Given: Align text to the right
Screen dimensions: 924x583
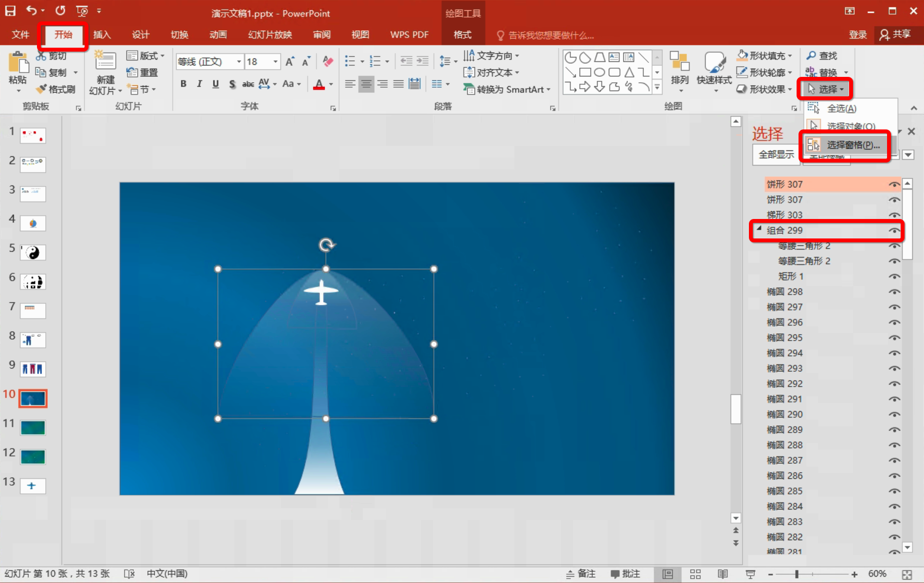Looking at the screenshot, I should tap(383, 84).
